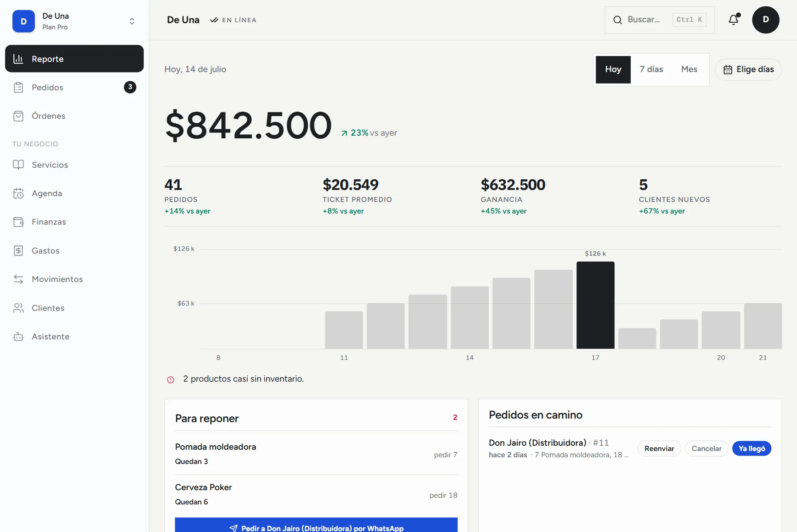Open Clientes list

point(74,308)
